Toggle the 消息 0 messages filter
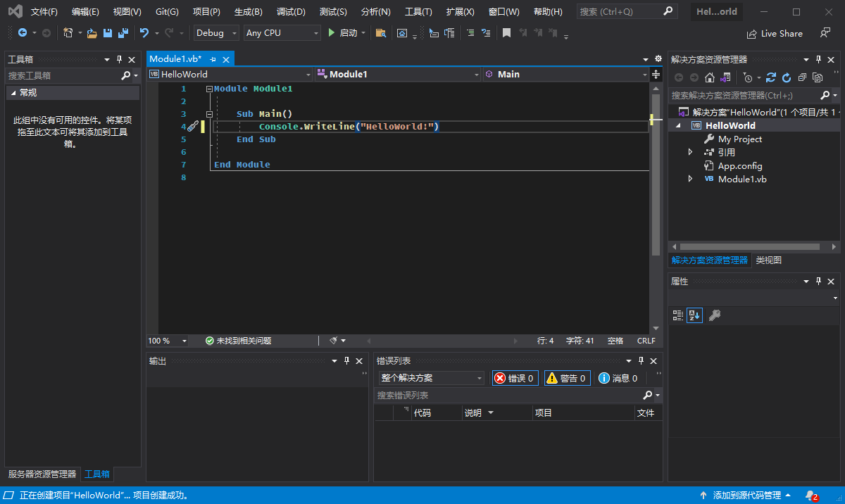 click(x=618, y=378)
